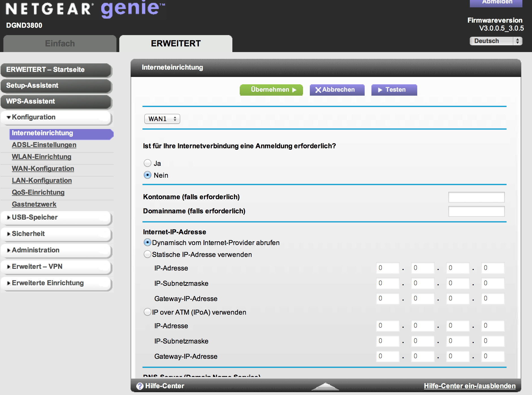Click the Hilfe-Center question mark icon
The image size is (532, 395).
140,386
